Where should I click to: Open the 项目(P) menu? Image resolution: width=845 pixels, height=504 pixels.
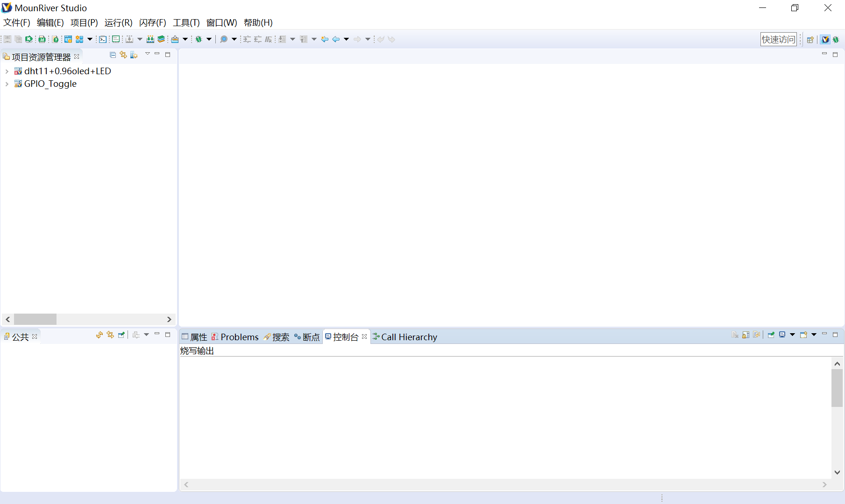click(84, 22)
